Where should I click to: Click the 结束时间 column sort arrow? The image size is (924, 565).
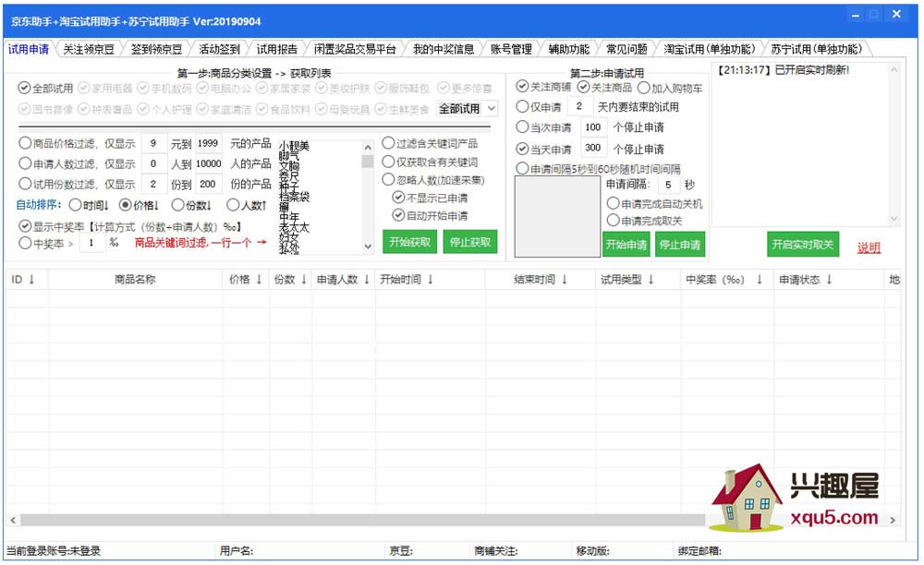[x=565, y=279]
